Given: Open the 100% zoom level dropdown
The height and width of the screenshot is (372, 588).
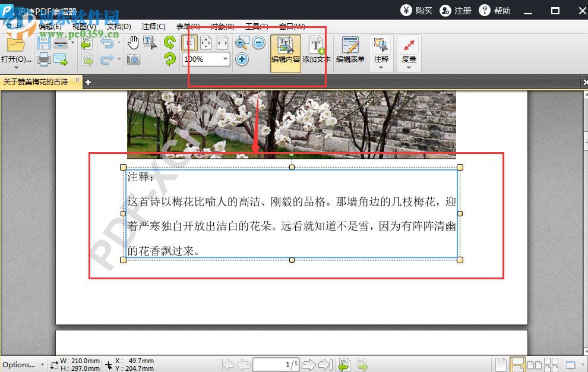Looking at the screenshot, I should 225,59.
